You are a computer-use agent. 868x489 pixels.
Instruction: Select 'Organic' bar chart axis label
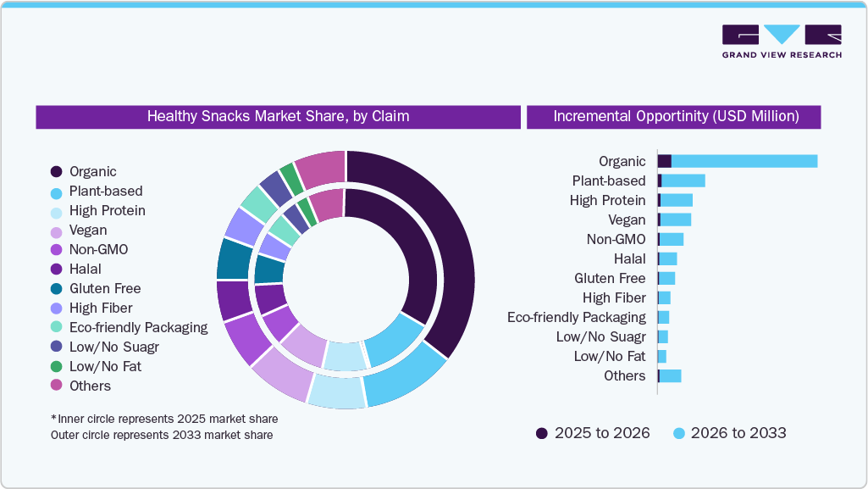click(x=622, y=161)
